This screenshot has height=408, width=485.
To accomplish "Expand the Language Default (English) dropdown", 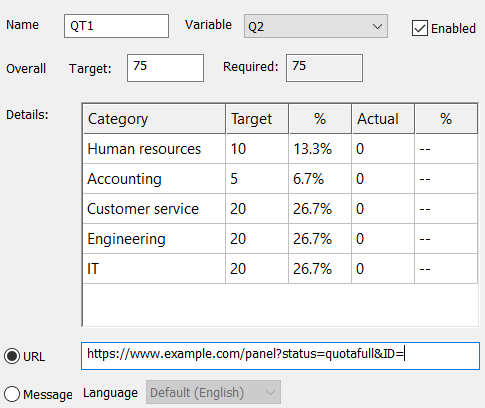I will tap(213, 392).
